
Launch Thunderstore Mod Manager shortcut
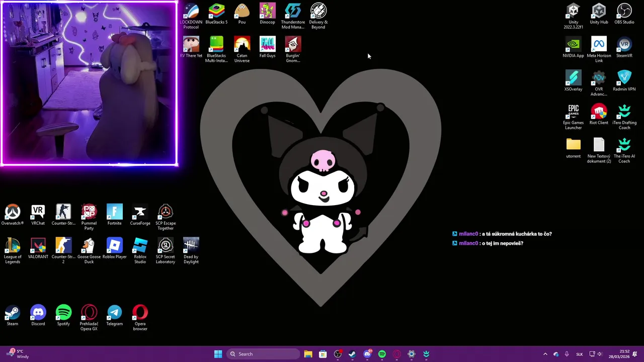click(x=293, y=16)
